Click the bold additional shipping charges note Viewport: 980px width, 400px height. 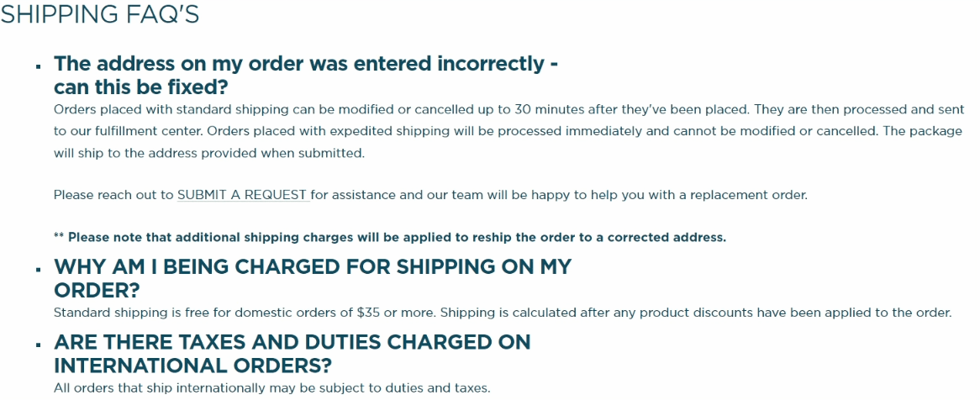coord(389,238)
